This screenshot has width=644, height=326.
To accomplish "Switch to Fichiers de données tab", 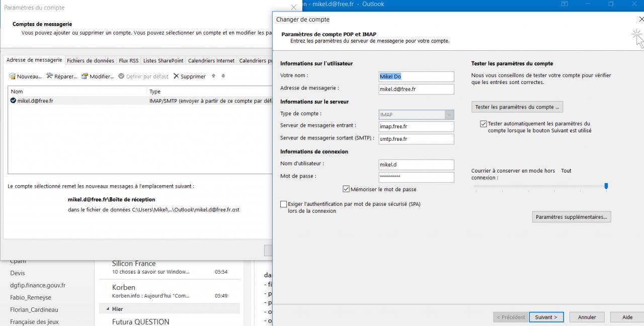I will coord(91,60).
